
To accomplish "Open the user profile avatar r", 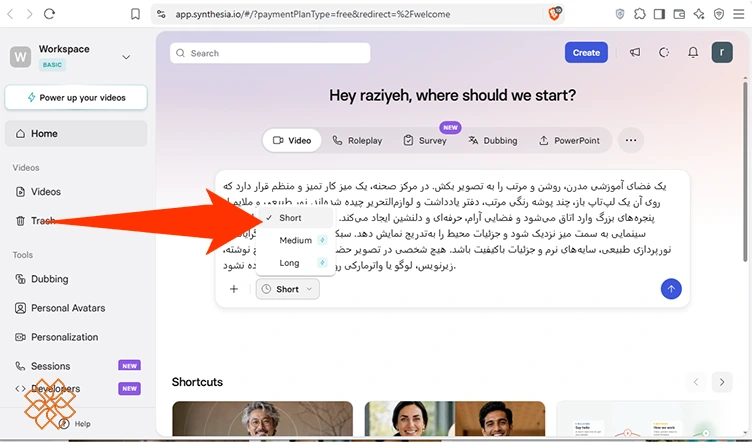I will click(x=722, y=52).
